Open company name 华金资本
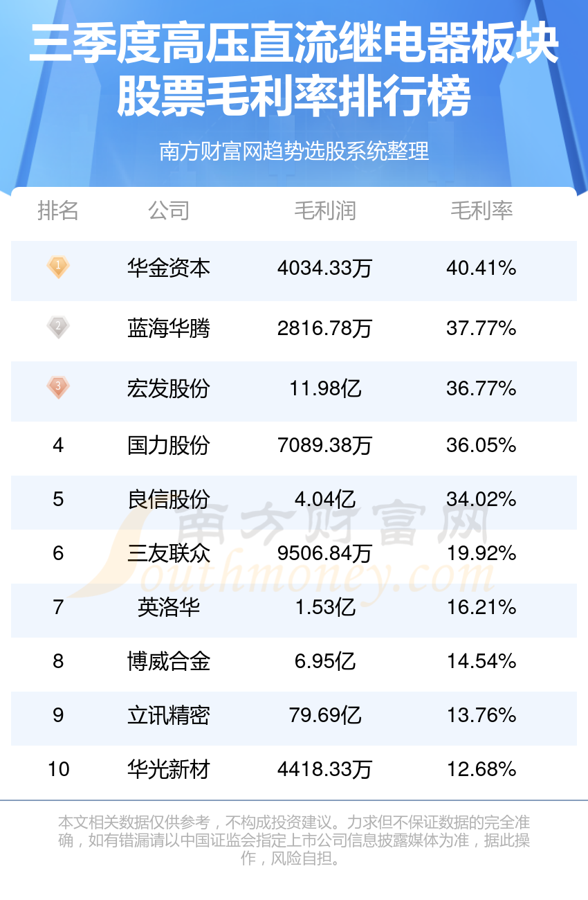Image resolution: width=588 pixels, height=900 pixels. [169, 268]
